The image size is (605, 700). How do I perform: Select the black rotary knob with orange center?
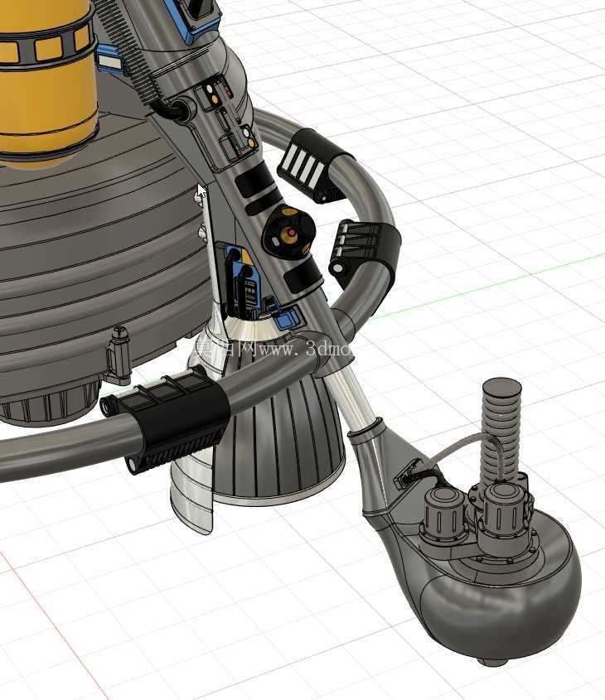tap(289, 232)
